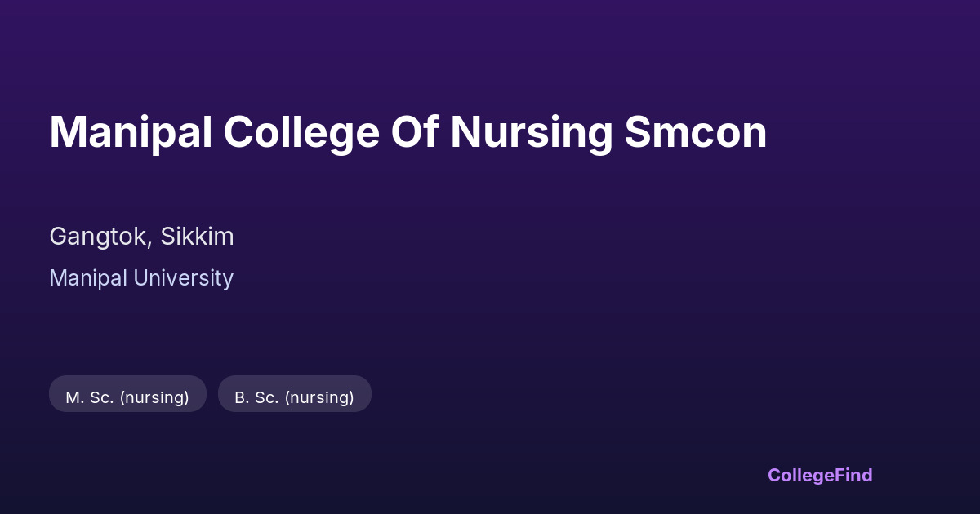Open the CollegeFind brand link
This screenshot has height=514, width=980.
pyautogui.click(x=820, y=475)
